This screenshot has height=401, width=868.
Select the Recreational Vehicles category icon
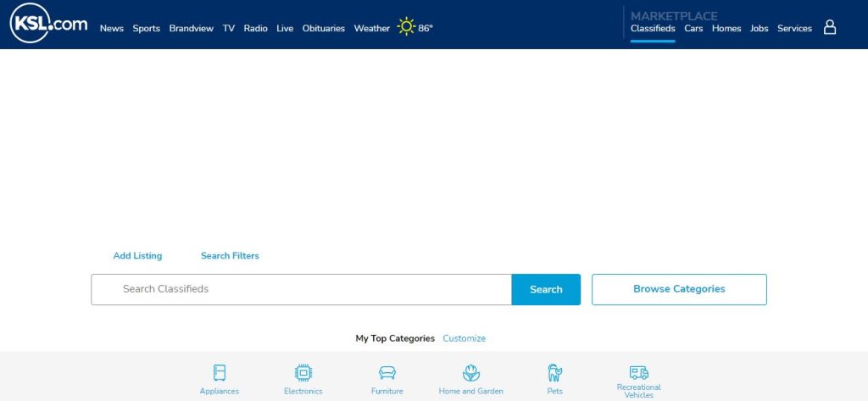(639, 372)
